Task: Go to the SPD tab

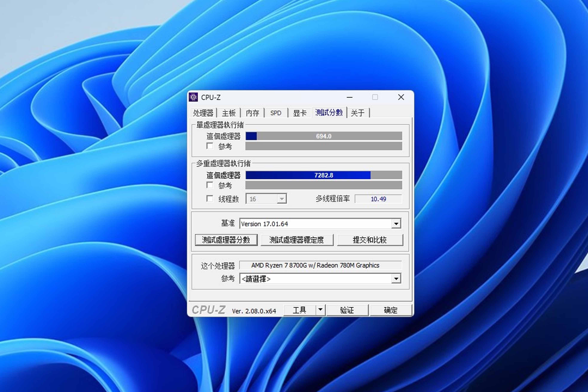Action: (276, 113)
